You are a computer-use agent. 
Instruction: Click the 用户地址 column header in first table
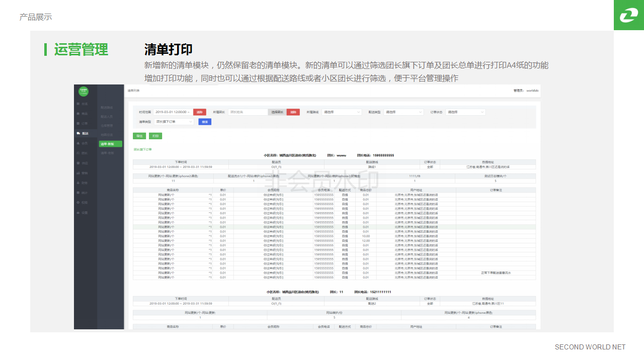pos(416,190)
